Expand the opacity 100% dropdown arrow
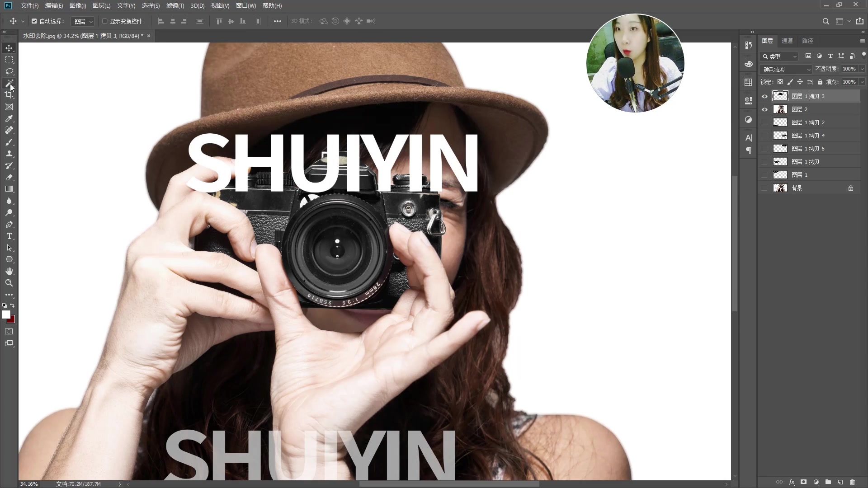Image resolution: width=868 pixels, height=488 pixels. tap(862, 69)
